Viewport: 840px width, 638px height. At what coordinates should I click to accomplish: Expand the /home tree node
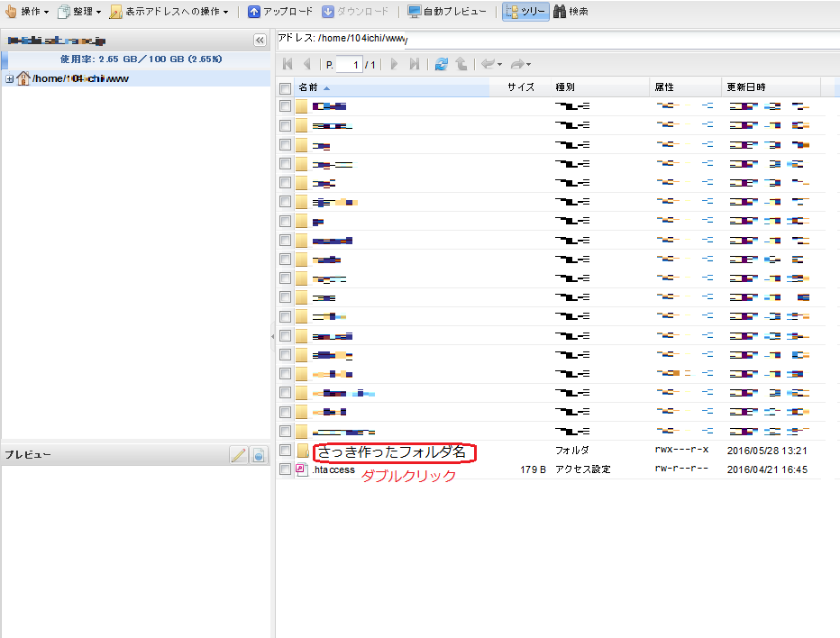click(9, 79)
